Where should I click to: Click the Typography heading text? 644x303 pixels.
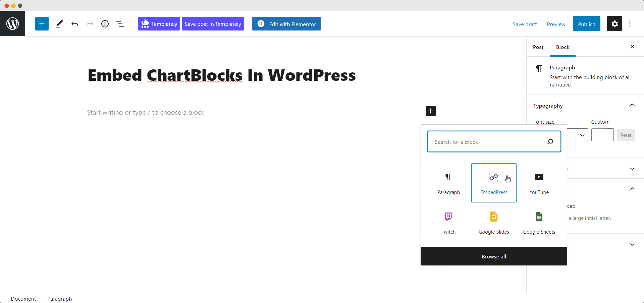(x=548, y=106)
